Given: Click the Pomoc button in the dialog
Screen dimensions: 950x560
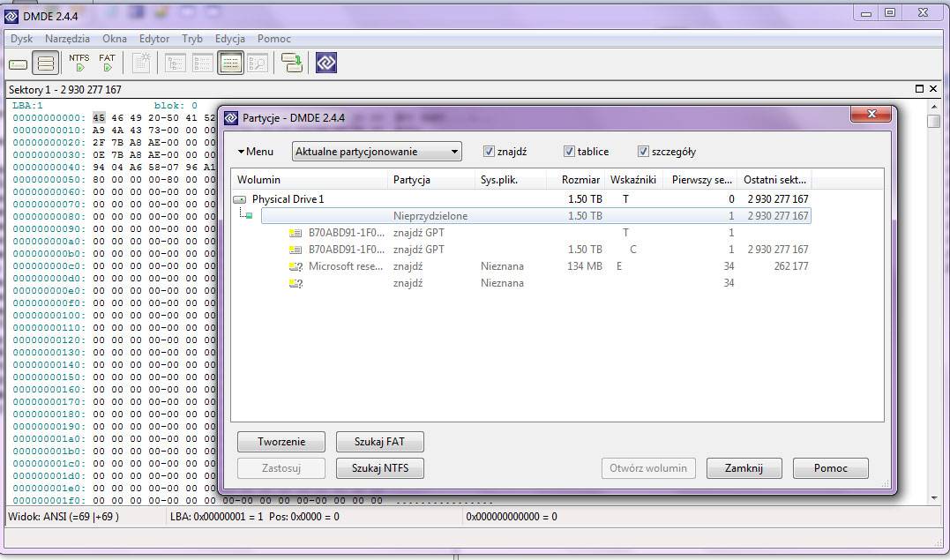Looking at the screenshot, I should pos(831,468).
